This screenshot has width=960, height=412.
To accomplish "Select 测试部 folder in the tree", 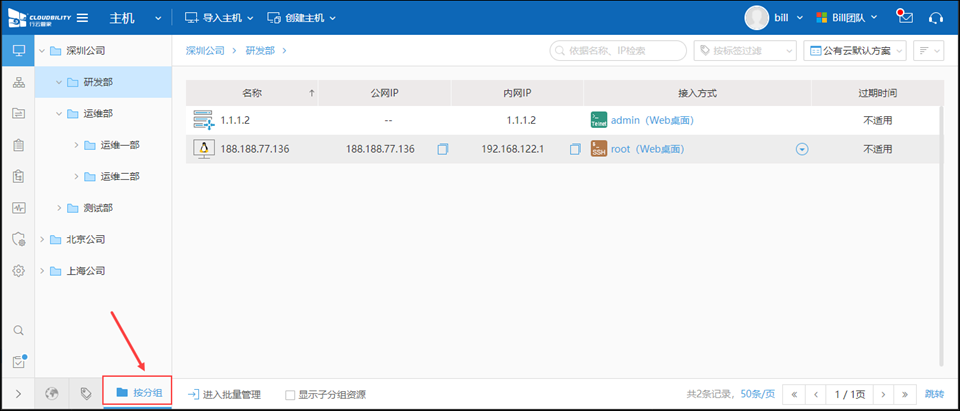I will [x=98, y=208].
